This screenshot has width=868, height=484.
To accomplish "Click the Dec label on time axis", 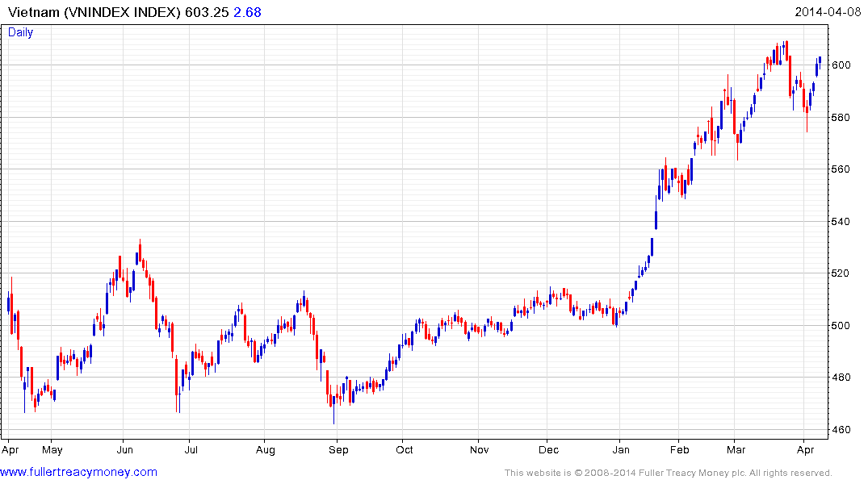I will pos(548,449).
